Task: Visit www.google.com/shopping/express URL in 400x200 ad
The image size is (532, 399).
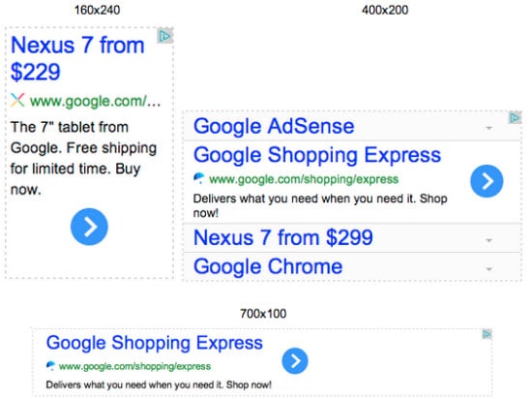Action: [x=304, y=179]
